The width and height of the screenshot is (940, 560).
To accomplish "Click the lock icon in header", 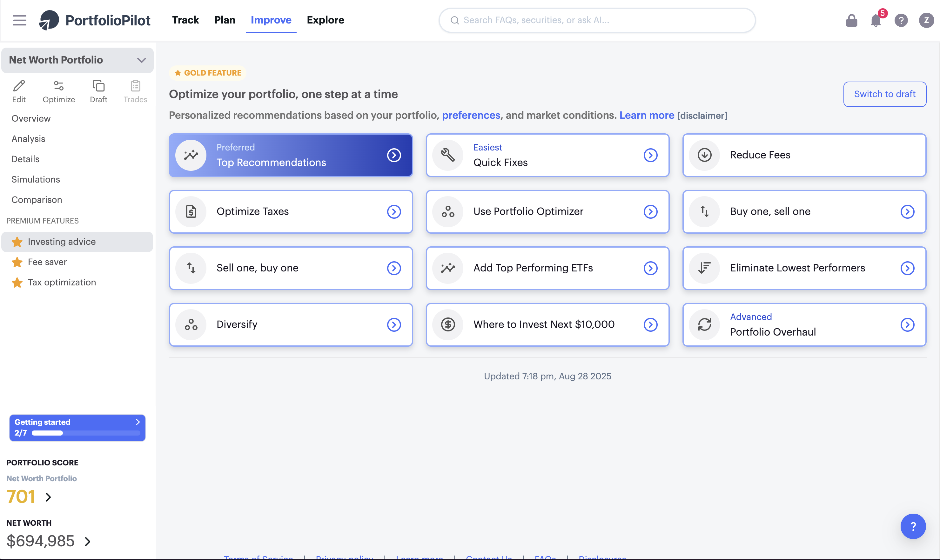I will coord(851,20).
